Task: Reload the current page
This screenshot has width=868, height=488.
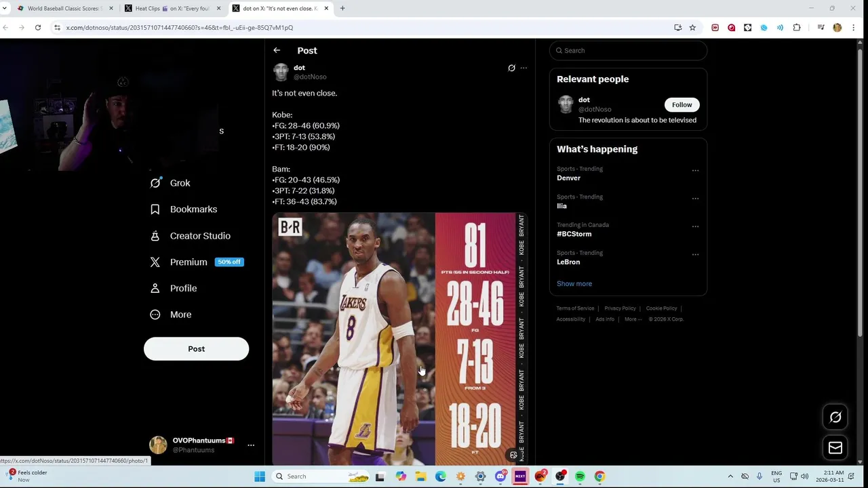Action: [x=38, y=28]
